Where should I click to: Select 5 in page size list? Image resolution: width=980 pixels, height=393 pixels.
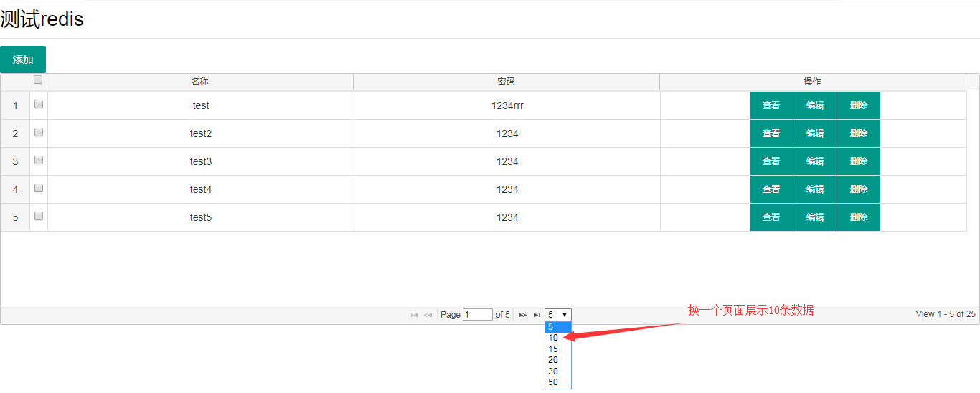[x=558, y=326]
